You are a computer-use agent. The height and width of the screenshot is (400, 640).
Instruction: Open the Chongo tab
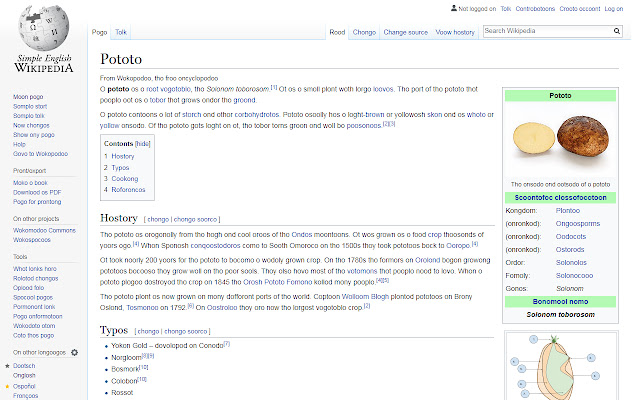point(364,32)
